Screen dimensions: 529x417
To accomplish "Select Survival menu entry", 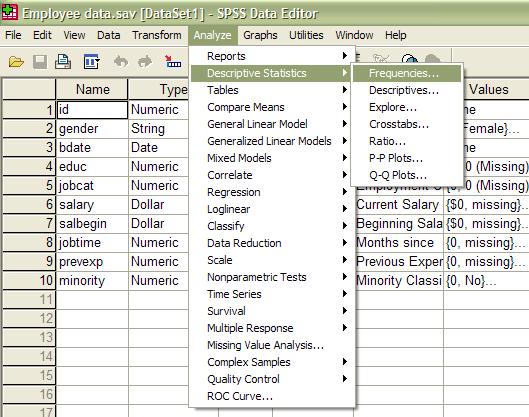I will 272,311.
